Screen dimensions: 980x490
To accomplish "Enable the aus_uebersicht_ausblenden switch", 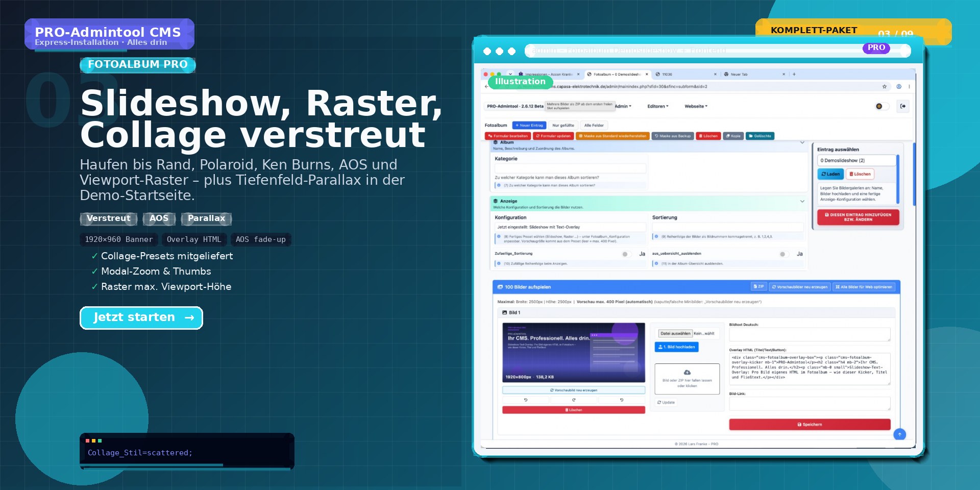I will (x=785, y=254).
